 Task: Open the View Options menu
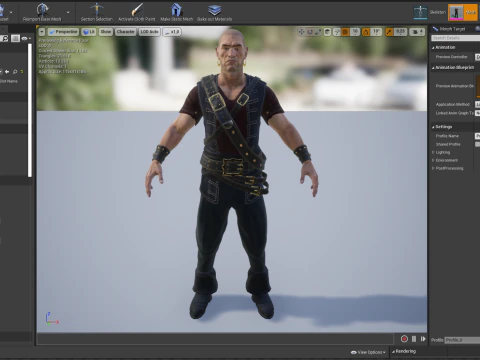tap(368, 352)
